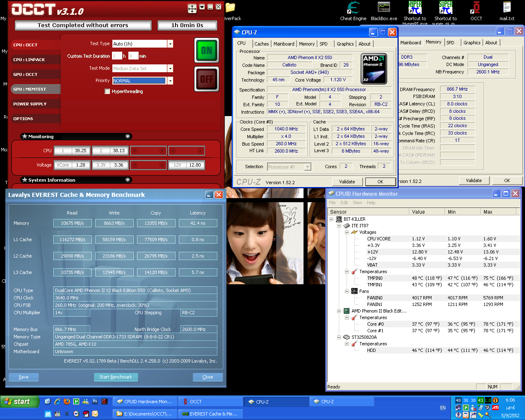Click the OCCT move-window cross arrow icon

(192, 8)
